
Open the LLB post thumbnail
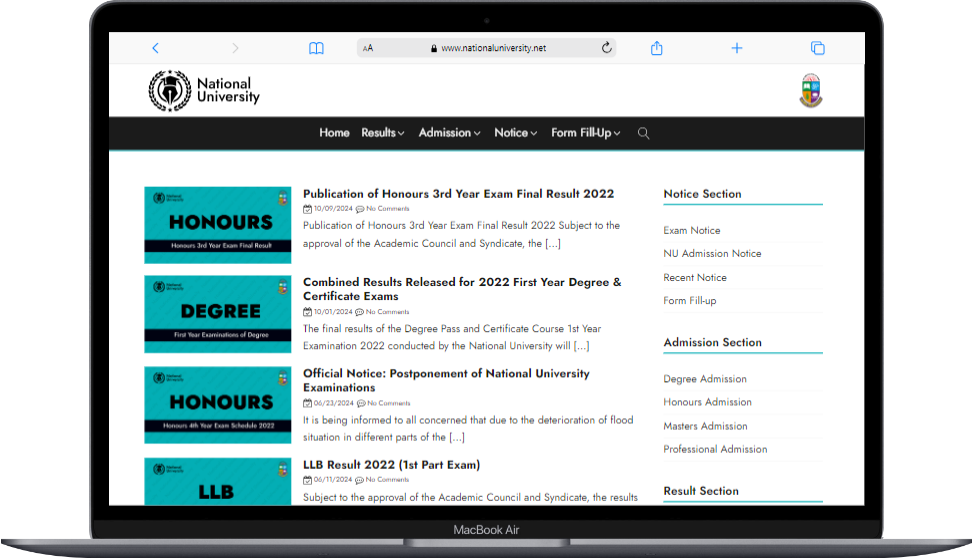[218, 482]
